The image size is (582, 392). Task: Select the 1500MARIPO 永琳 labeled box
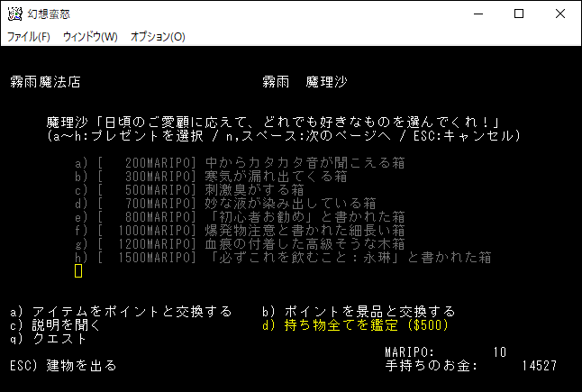[283, 258]
